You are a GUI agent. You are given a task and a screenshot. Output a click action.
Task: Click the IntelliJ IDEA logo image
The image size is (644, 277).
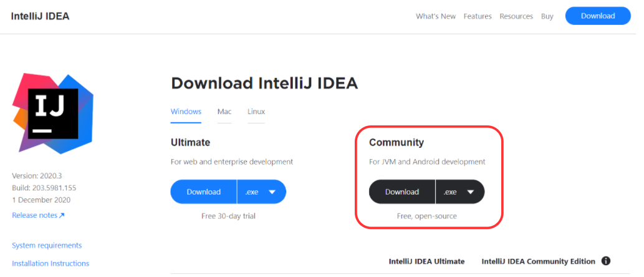point(53,113)
